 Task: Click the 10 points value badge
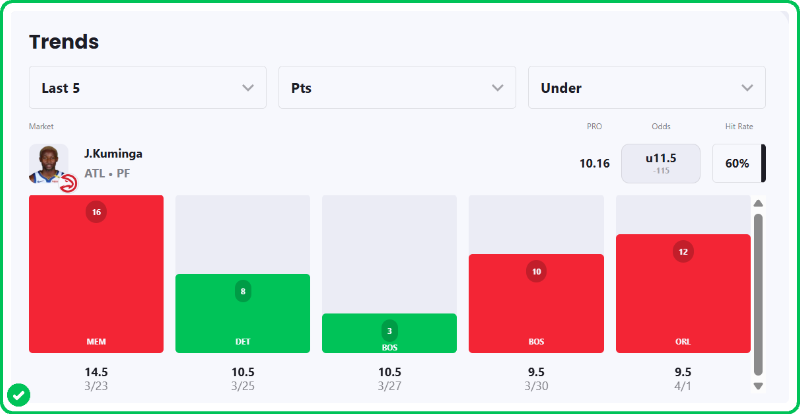click(x=536, y=271)
